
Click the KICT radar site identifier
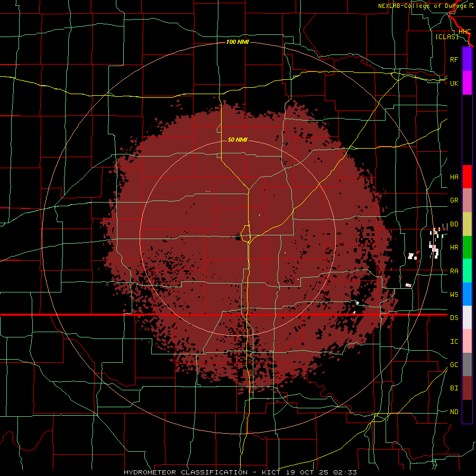270,472
